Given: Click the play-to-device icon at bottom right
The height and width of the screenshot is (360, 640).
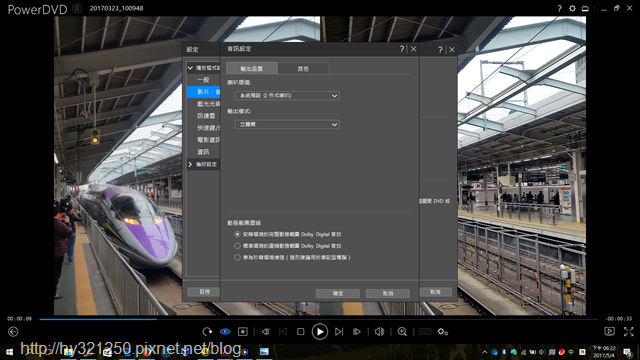Looking at the screenshot, I should pos(609,331).
